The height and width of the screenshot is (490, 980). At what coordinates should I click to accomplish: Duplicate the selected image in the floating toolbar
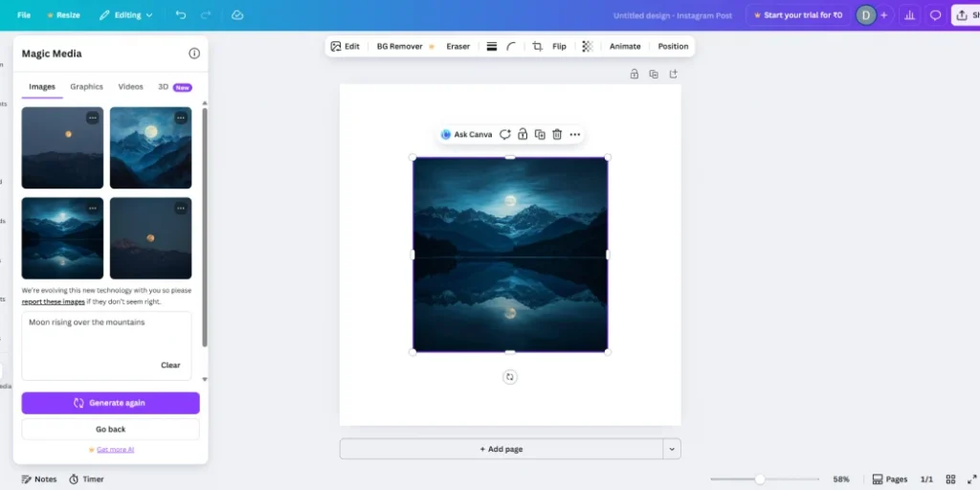[540, 134]
